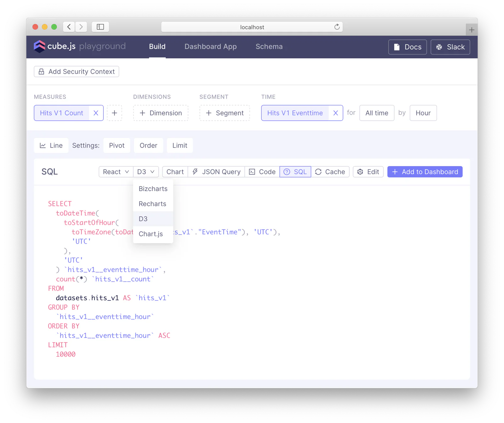Open Limit settings
Image resolution: width=504 pixels, height=423 pixels.
click(180, 145)
